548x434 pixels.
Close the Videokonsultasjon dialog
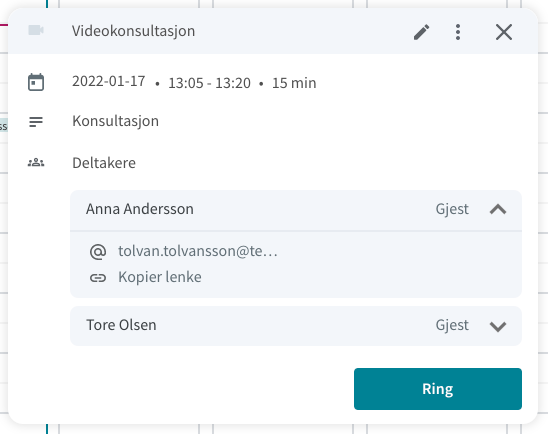504,32
